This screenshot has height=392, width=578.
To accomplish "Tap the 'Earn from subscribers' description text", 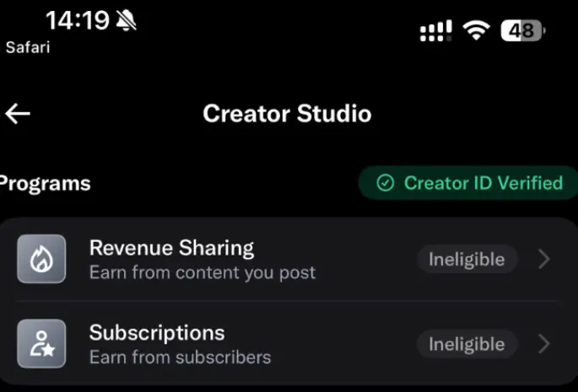I will click(181, 357).
